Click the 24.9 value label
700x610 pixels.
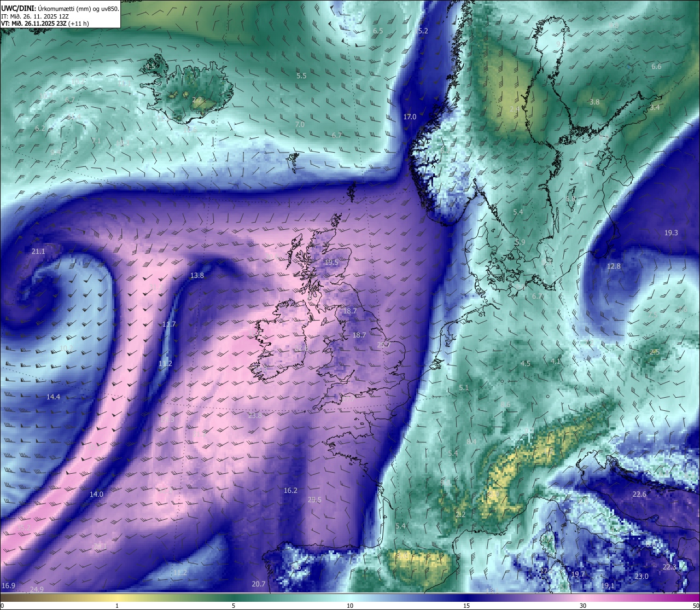[37, 589]
